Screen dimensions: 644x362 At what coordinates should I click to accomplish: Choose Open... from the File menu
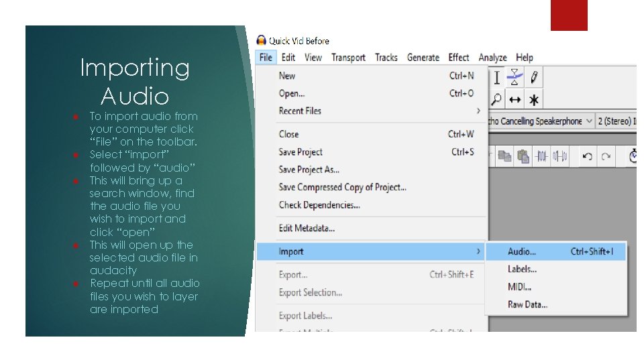pos(372,93)
